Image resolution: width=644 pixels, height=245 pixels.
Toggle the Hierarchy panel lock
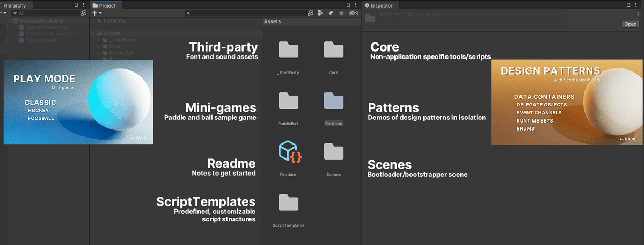click(76, 5)
